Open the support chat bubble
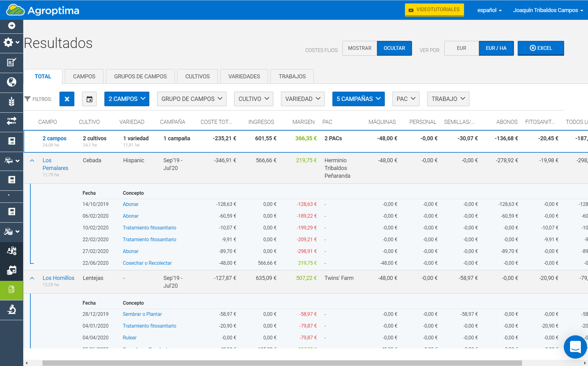The image size is (588, 366). (575, 346)
